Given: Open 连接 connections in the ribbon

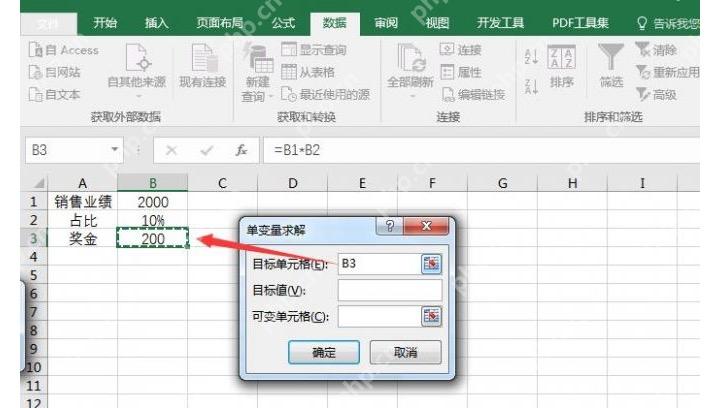Looking at the screenshot, I should [461, 50].
